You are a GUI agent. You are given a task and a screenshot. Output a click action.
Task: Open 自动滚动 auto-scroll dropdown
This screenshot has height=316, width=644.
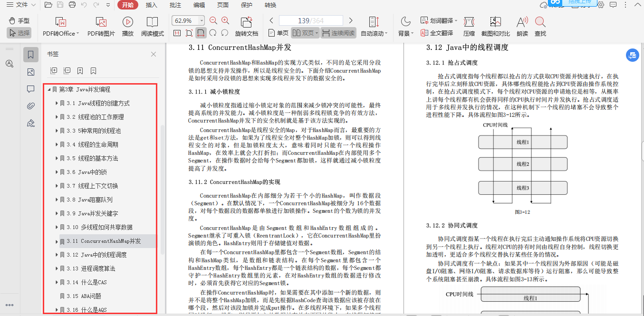click(x=374, y=27)
